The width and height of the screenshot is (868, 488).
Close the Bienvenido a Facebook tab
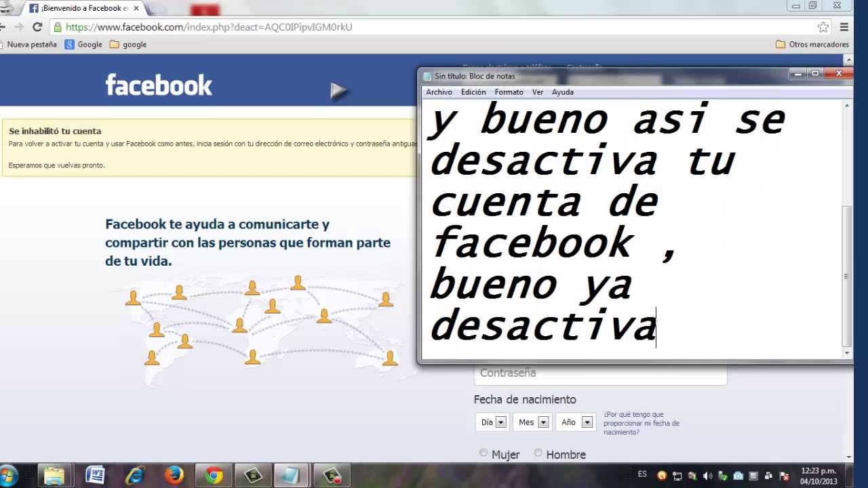click(136, 8)
